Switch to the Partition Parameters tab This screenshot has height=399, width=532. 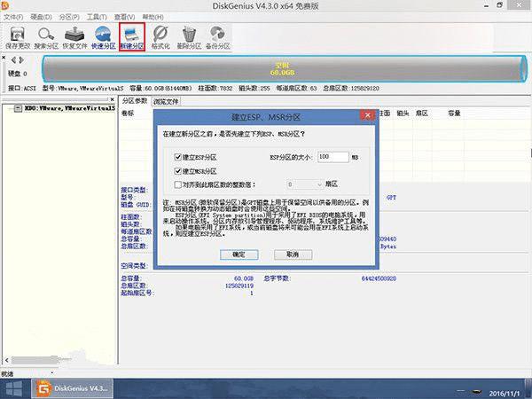135,101
